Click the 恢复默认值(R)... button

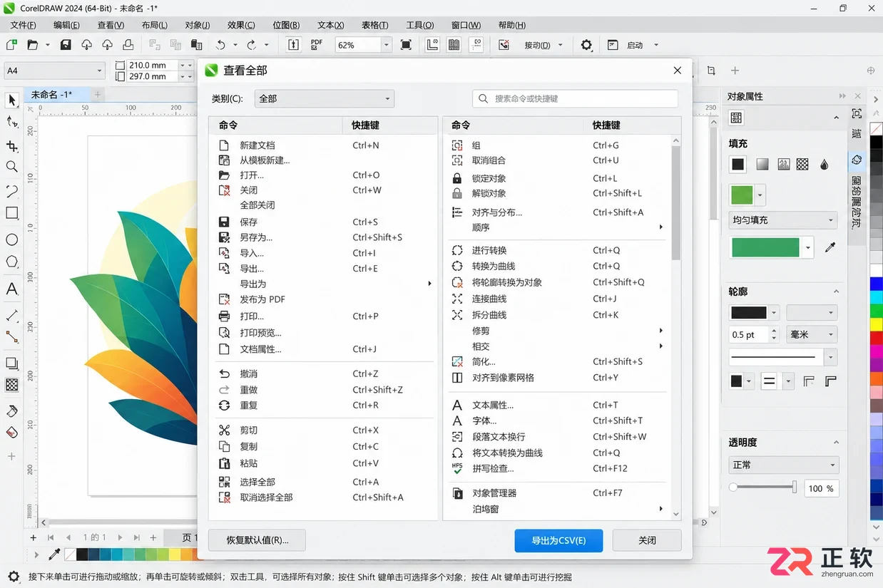tap(257, 540)
